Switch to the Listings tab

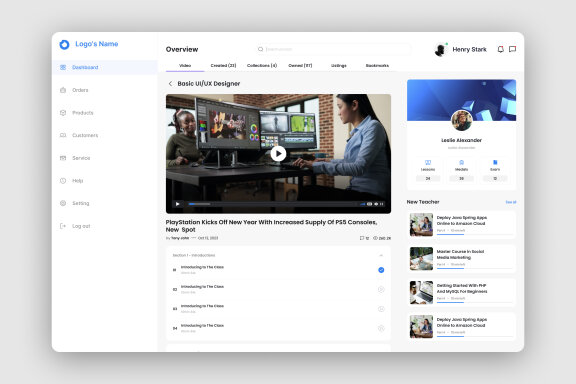339,65
